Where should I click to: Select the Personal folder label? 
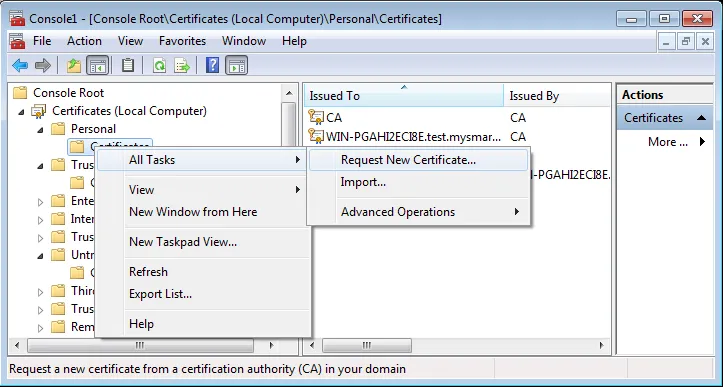click(x=93, y=129)
